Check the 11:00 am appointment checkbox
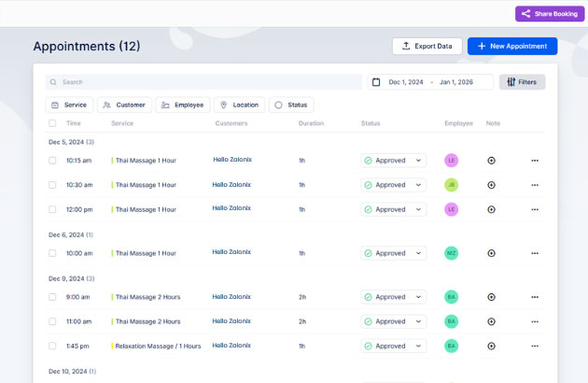The width and height of the screenshot is (588, 383). [x=52, y=321]
